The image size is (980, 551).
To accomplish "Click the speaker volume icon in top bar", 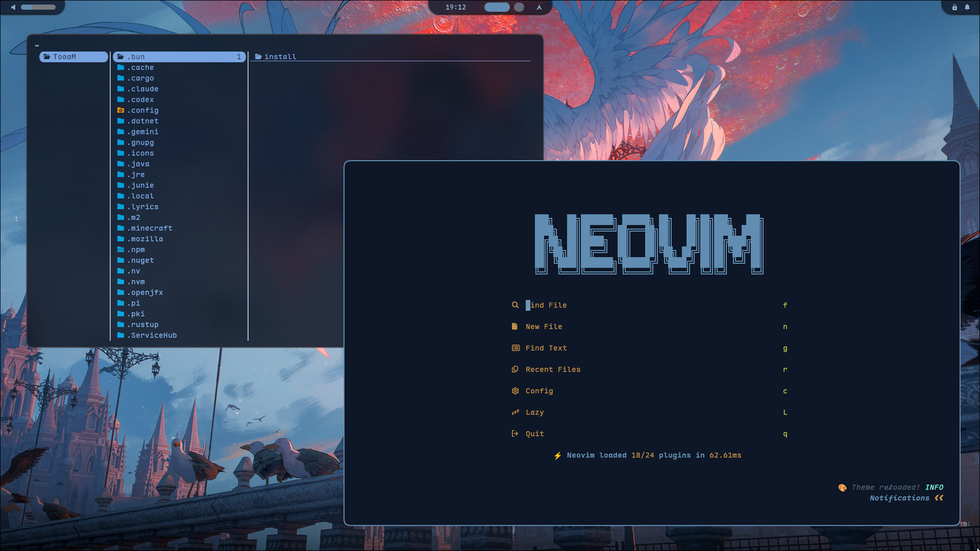I will pyautogui.click(x=13, y=7).
